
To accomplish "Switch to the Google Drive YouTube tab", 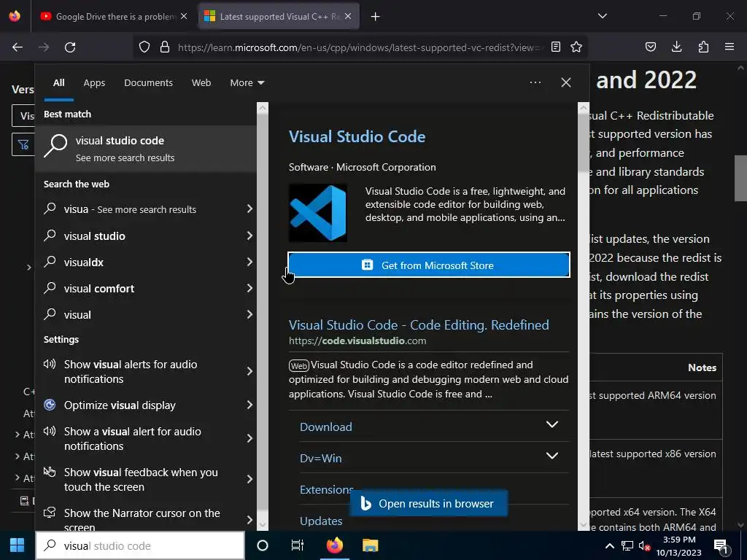I will coord(114,17).
